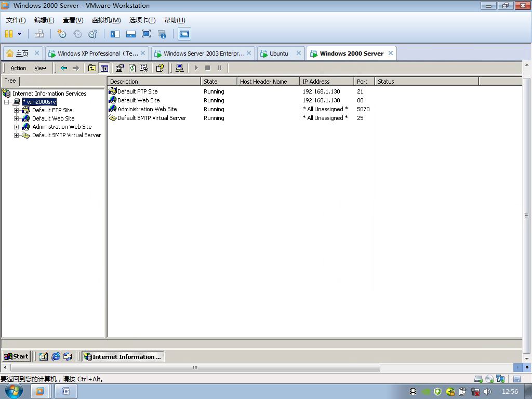Add a computer to the IIS list

pyautogui.click(x=180, y=68)
